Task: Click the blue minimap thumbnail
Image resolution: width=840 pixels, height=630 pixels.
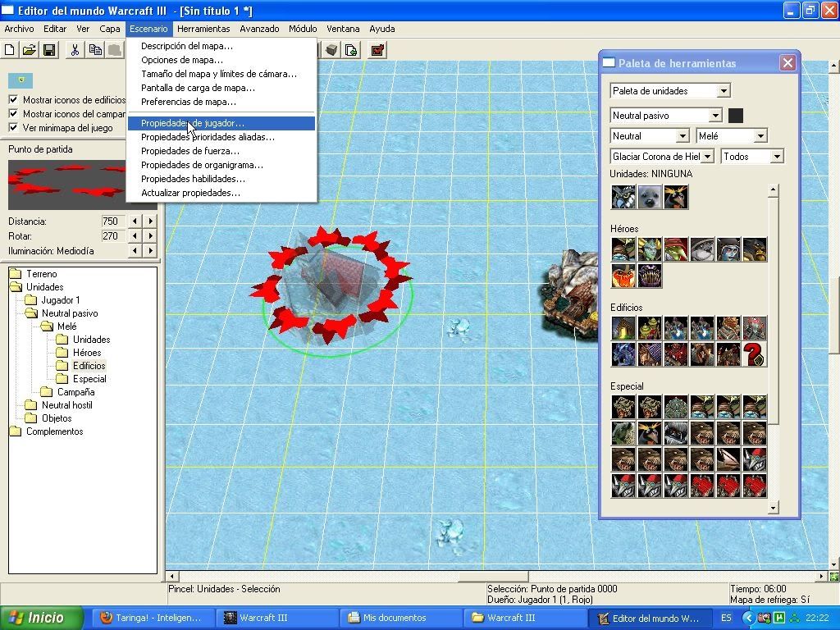Action: pos(21,80)
